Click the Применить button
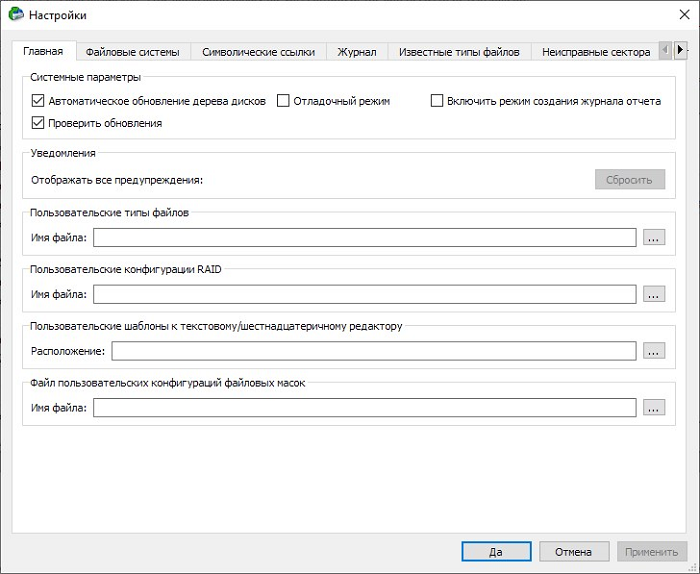This screenshot has height=574, width=700. (x=651, y=552)
